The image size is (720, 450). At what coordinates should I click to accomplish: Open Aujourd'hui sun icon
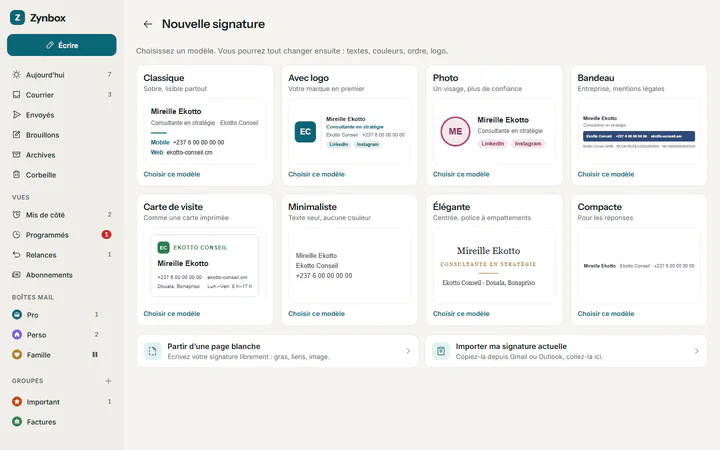pos(17,74)
